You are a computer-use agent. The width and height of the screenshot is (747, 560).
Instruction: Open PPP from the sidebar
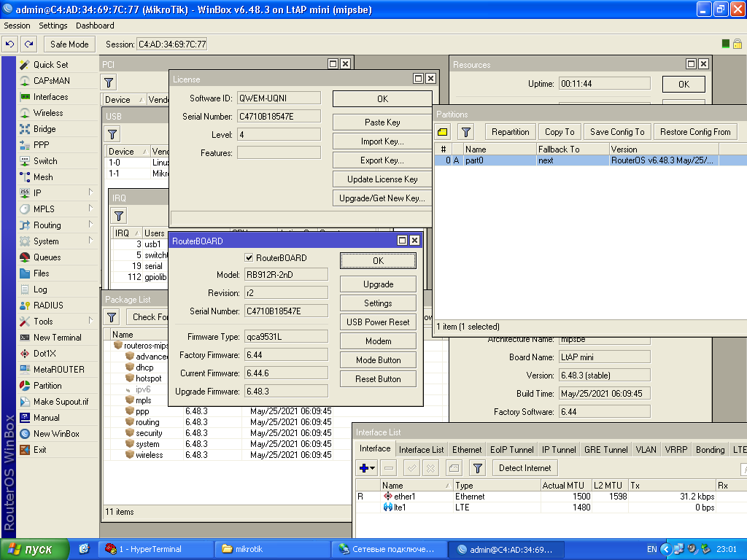point(41,145)
